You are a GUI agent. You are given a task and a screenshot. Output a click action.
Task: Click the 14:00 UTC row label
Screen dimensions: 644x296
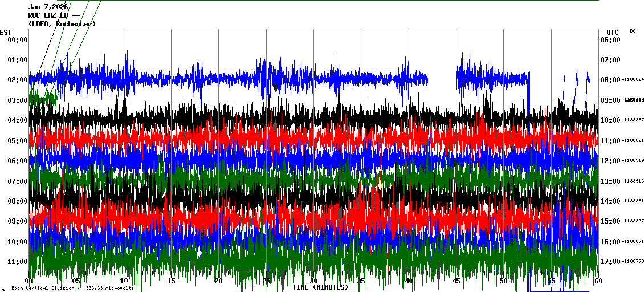pyautogui.click(x=611, y=201)
